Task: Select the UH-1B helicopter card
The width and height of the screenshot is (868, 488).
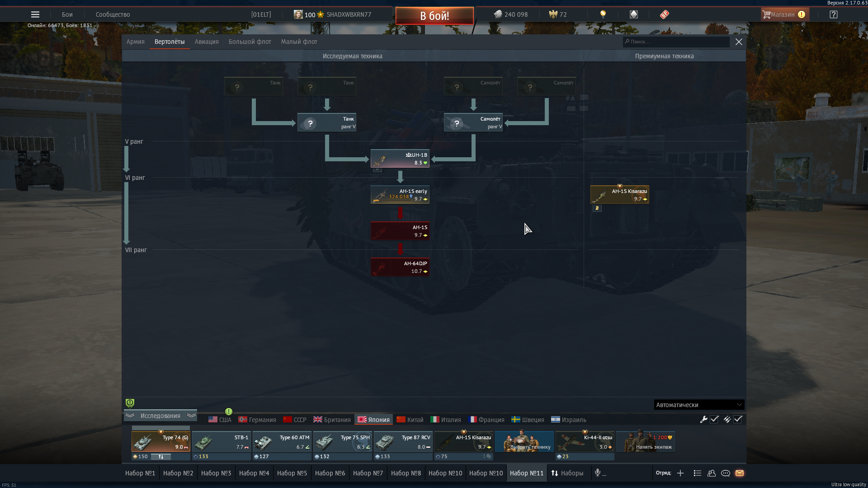Action: click(x=400, y=159)
